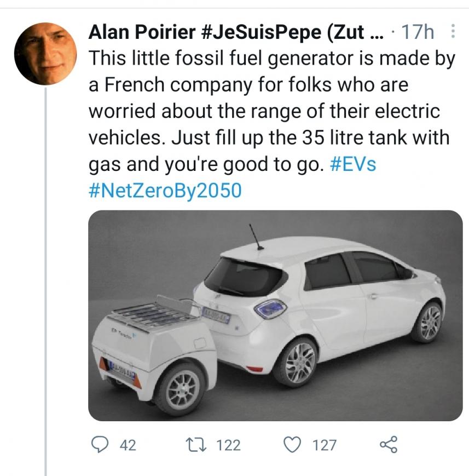
Task: View the 122 retweets count
Action: click(x=228, y=445)
